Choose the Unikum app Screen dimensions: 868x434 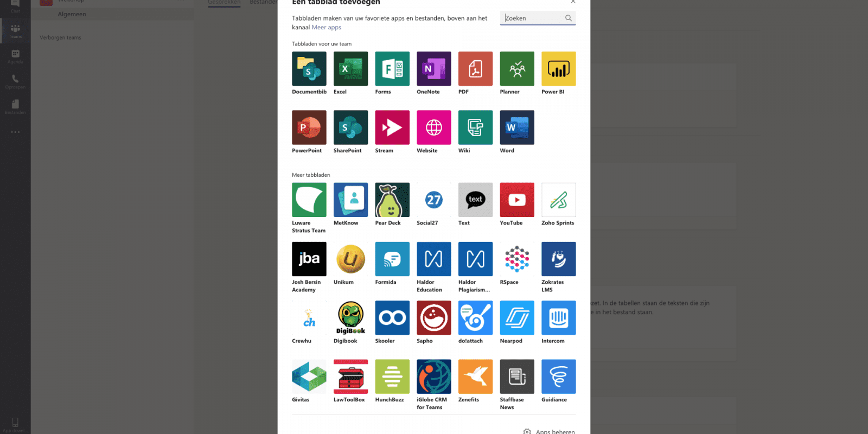pyautogui.click(x=350, y=259)
